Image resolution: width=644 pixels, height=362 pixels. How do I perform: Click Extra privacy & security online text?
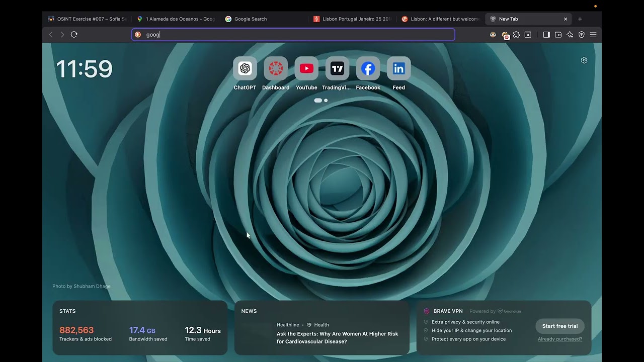[x=465, y=322]
